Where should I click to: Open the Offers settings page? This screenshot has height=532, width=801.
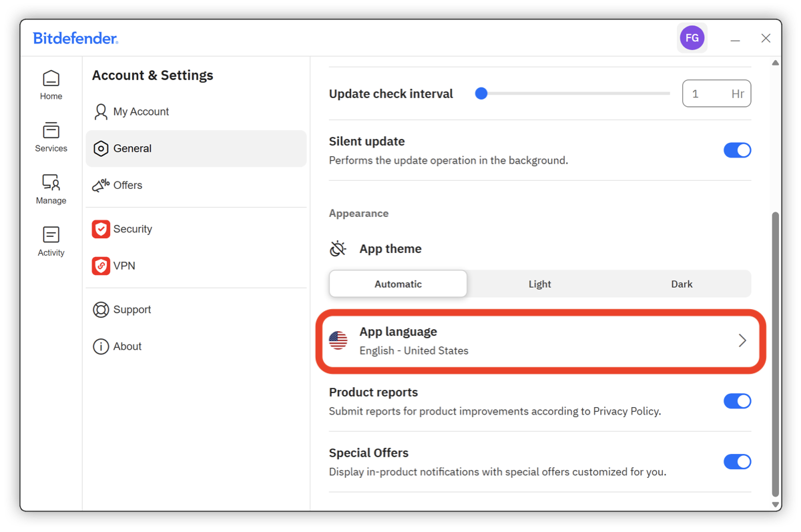pyautogui.click(x=196, y=185)
